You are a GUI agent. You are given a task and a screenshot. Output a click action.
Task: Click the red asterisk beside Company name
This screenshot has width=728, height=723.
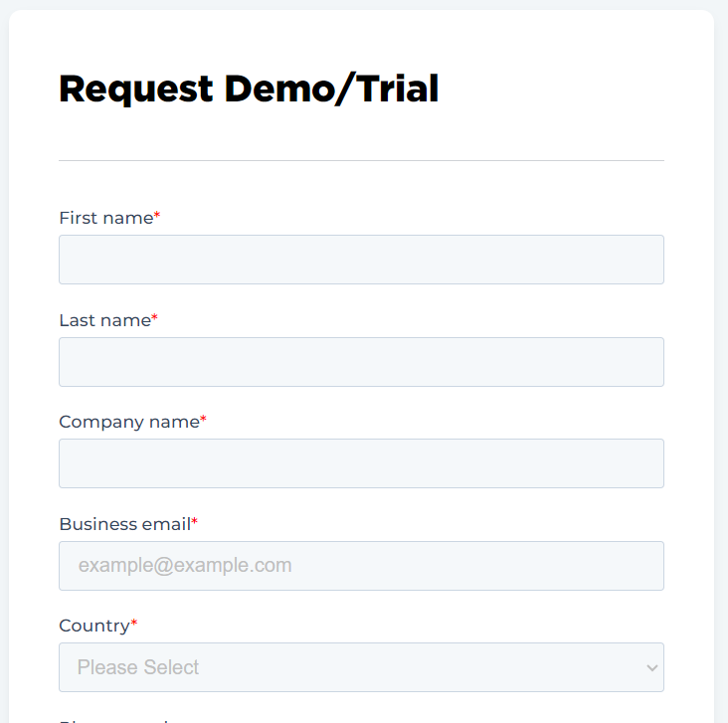pyautogui.click(x=203, y=419)
